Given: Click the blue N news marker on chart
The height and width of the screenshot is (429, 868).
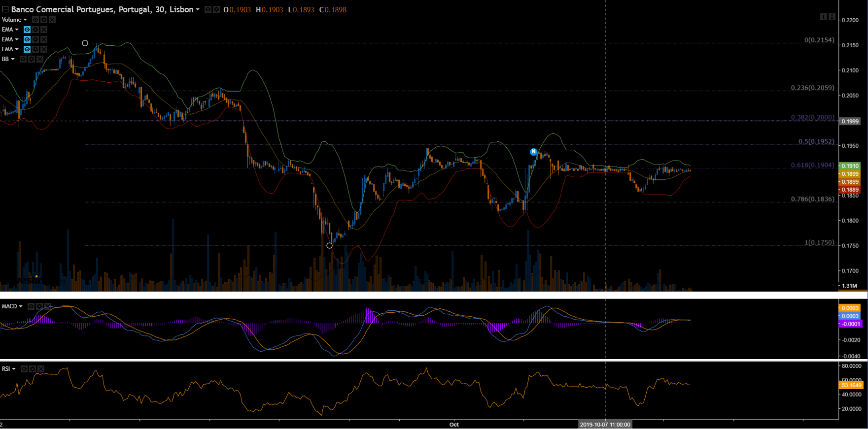Looking at the screenshot, I should (533, 152).
